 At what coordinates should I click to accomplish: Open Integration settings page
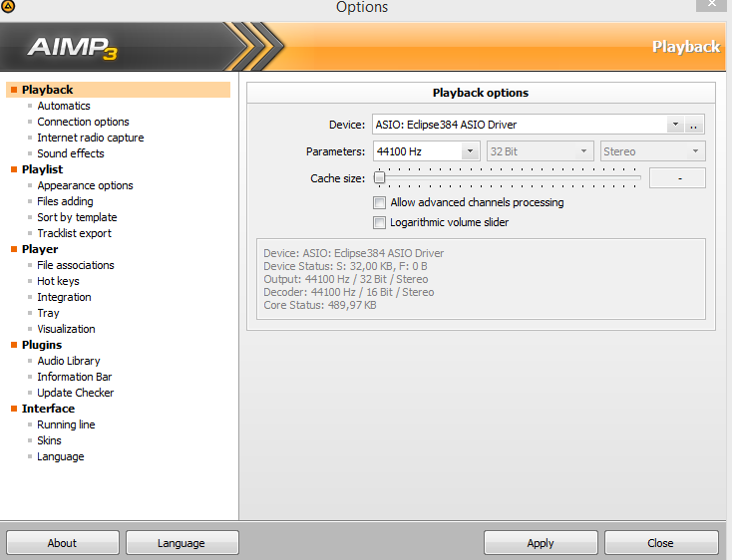click(64, 297)
